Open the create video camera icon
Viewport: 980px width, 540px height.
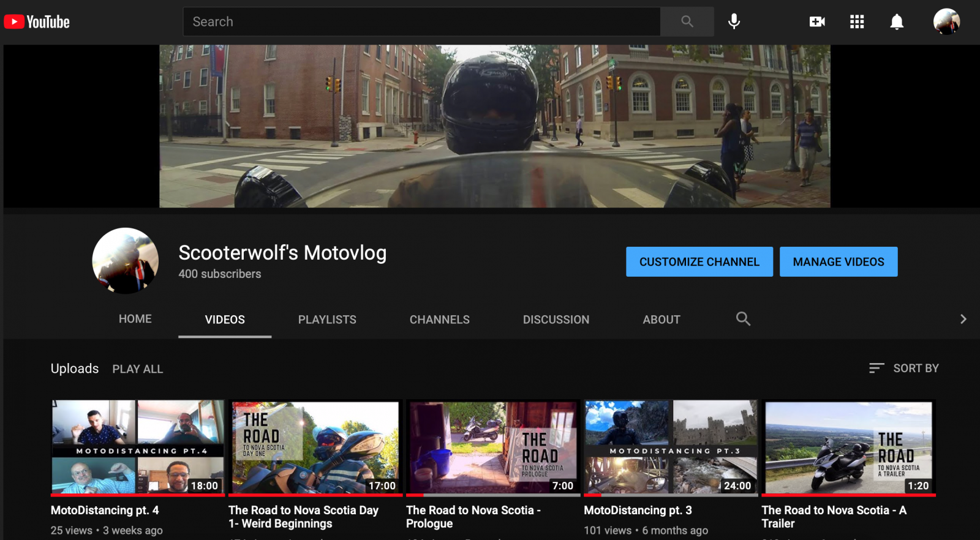[x=817, y=22]
